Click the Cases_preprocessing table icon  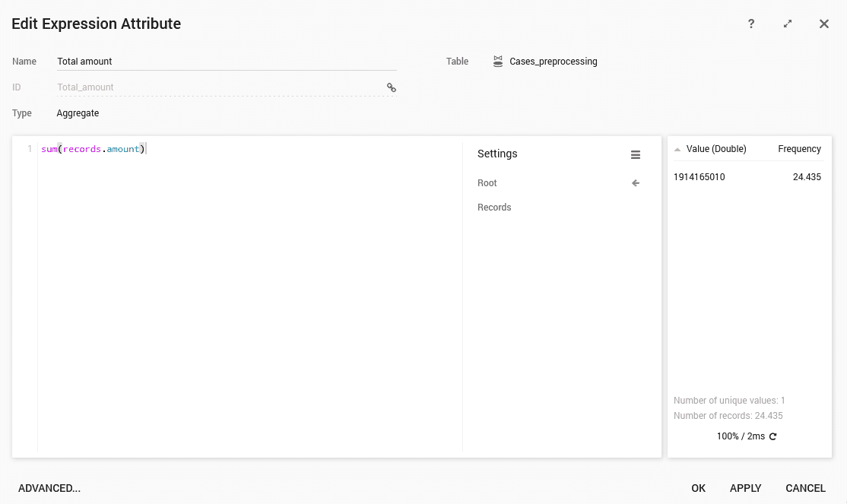click(x=498, y=62)
